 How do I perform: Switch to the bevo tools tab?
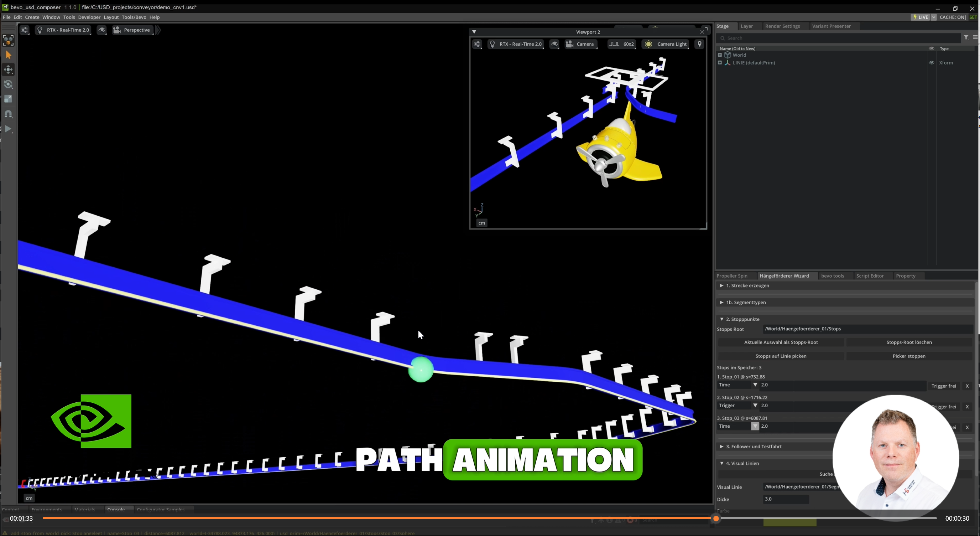(x=832, y=276)
